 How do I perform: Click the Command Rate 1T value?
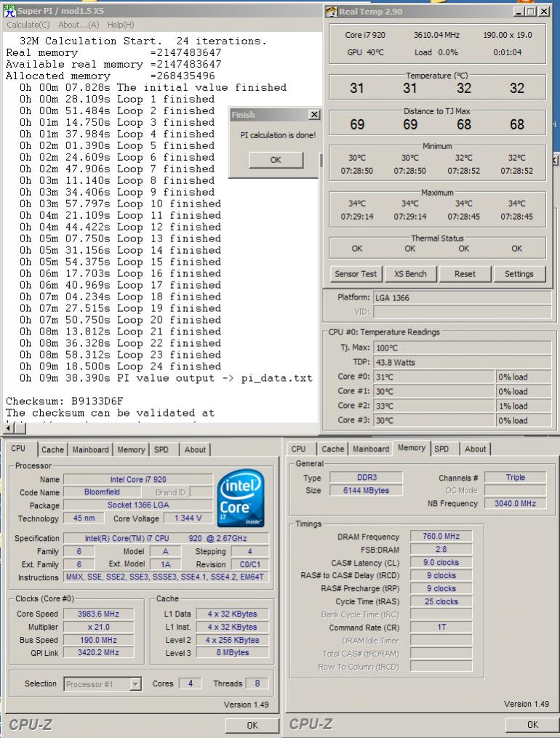coord(441,627)
